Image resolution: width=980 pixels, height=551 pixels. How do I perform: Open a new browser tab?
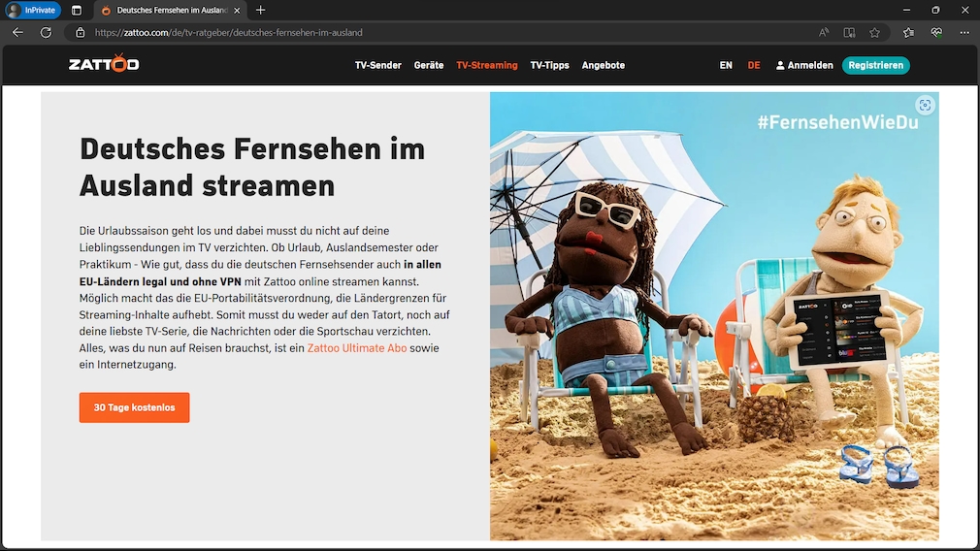[x=261, y=10]
